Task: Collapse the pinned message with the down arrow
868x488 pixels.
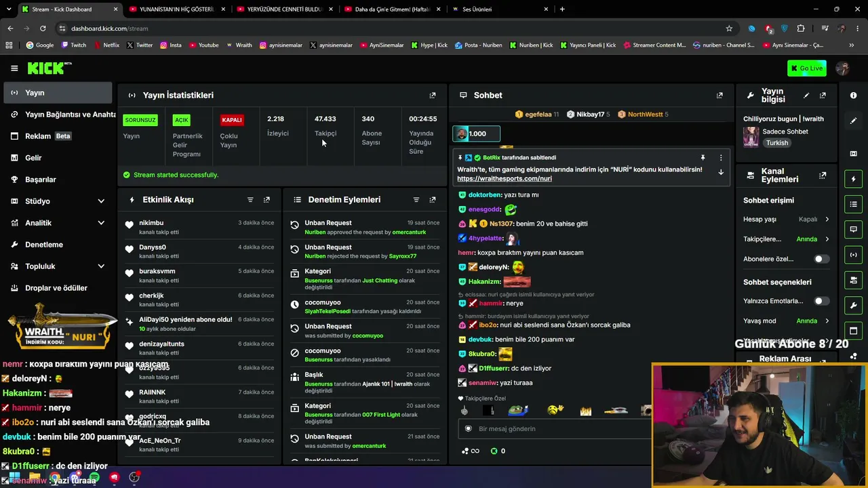Action: point(721,173)
